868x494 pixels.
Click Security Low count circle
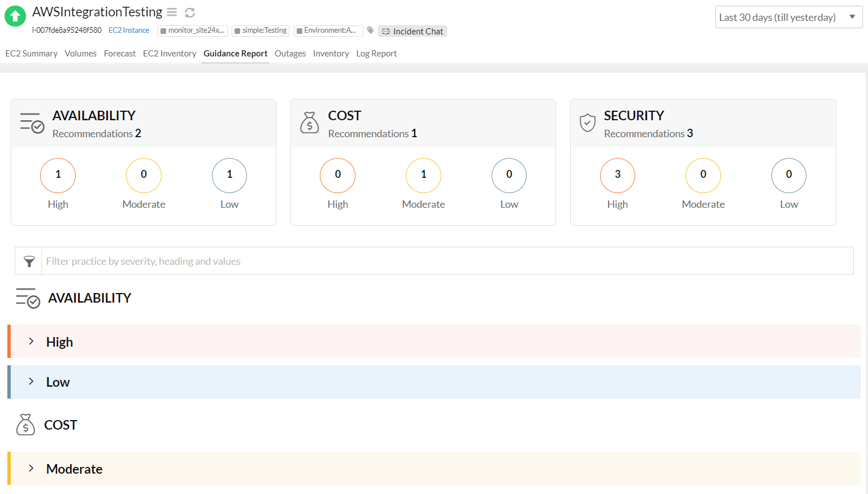(789, 175)
